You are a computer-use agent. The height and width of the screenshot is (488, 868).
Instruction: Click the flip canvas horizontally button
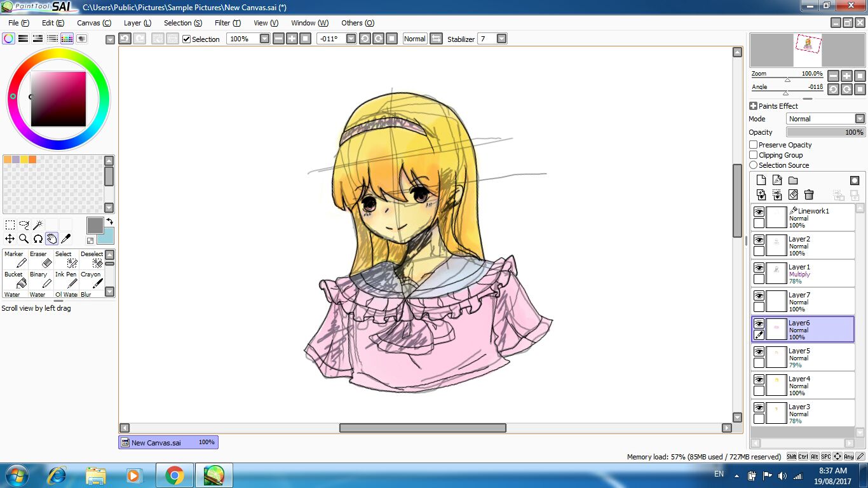(x=437, y=39)
